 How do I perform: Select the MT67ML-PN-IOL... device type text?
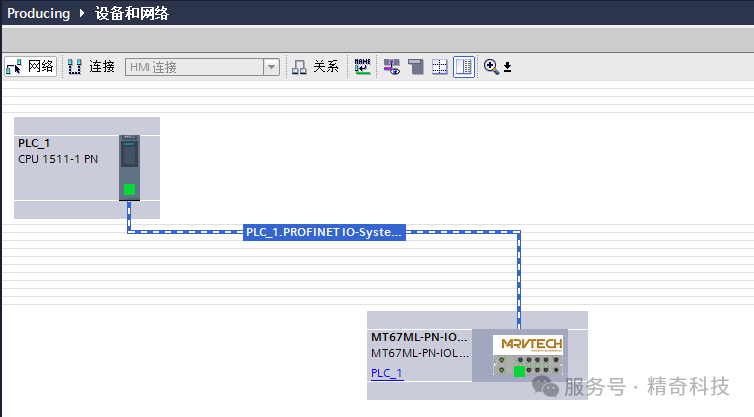pos(420,354)
